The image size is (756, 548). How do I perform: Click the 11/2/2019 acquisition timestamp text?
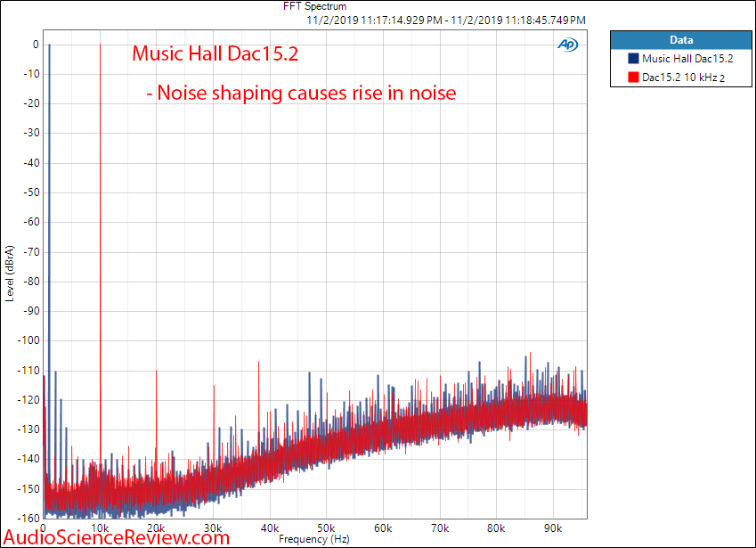(x=446, y=20)
